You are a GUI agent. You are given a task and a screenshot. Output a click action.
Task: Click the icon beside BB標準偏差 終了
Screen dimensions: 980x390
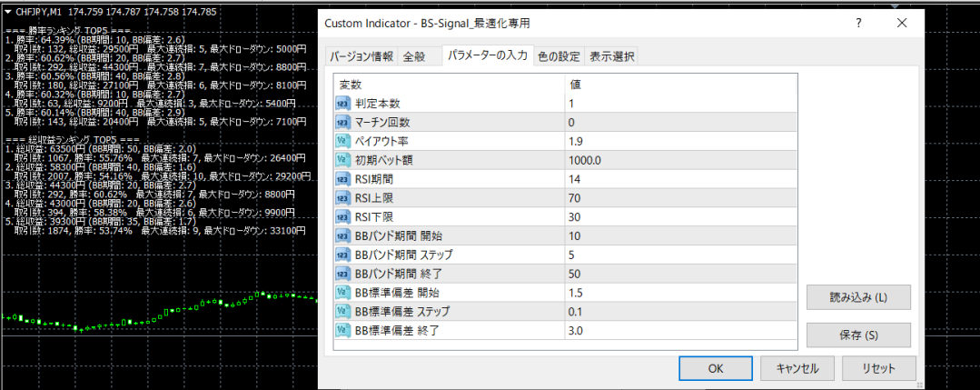[x=342, y=330]
